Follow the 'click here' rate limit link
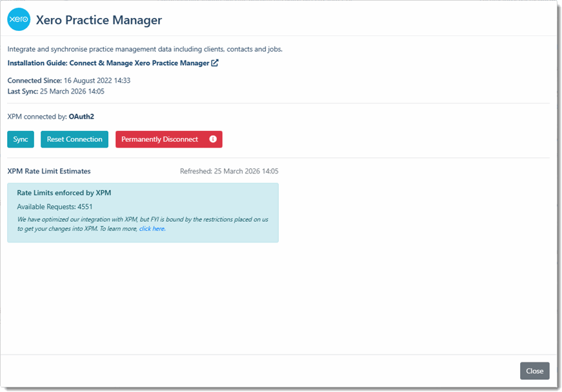562x392 pixels. click(x=152, y=229)
